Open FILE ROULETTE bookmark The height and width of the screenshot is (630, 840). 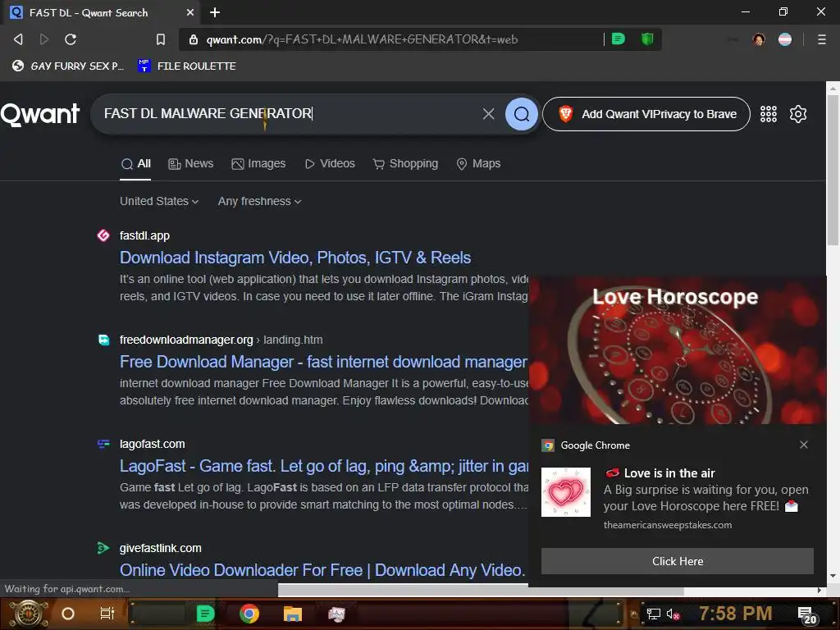click(x=187, y=66)
